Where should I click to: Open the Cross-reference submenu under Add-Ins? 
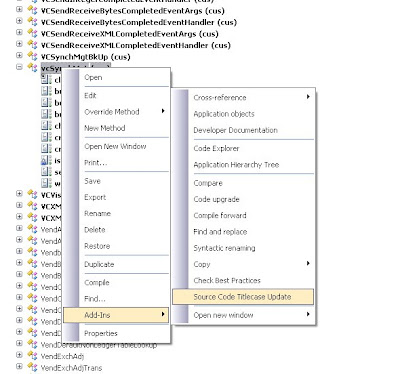(x=243, y=97)
